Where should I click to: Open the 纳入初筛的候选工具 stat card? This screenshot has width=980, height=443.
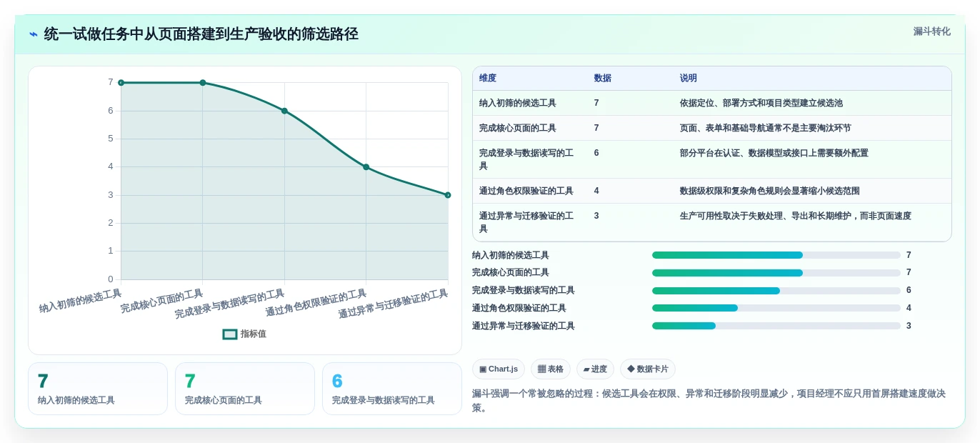point(98,389)
